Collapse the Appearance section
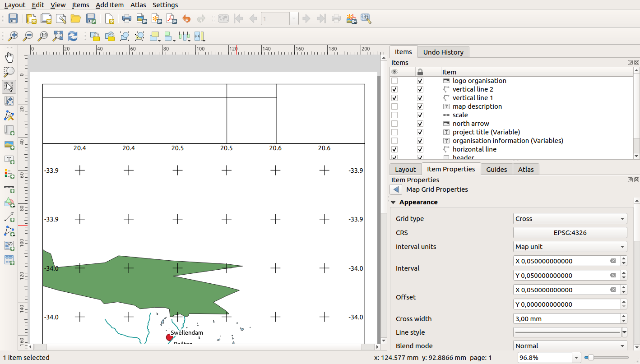640x364 pixels. [x=393, y=202]
